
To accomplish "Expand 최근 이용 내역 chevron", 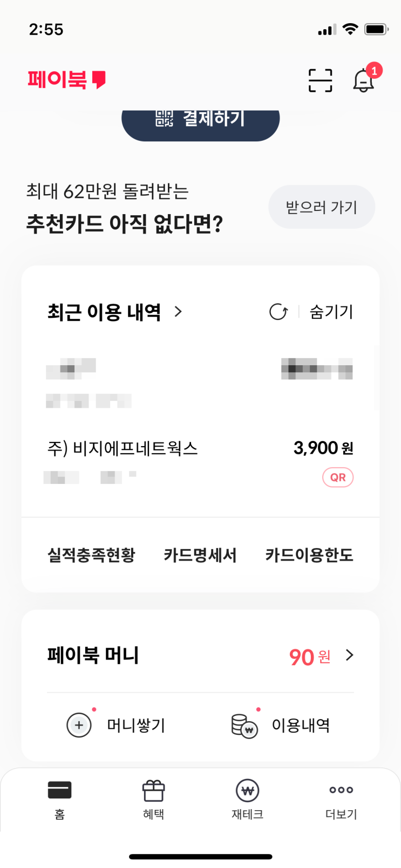I will coord(178,312).
